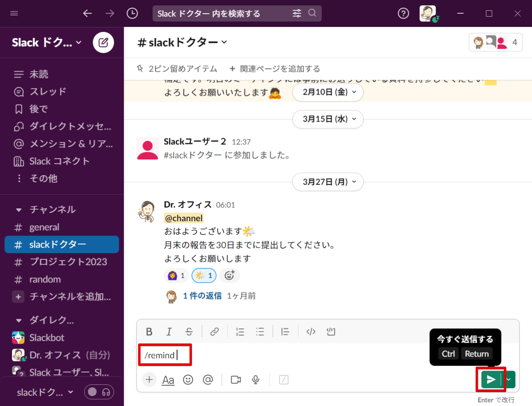This screenshot has height=406, width=532.
Task: Toggle italic formatting
Action: [x=169, y=331]
